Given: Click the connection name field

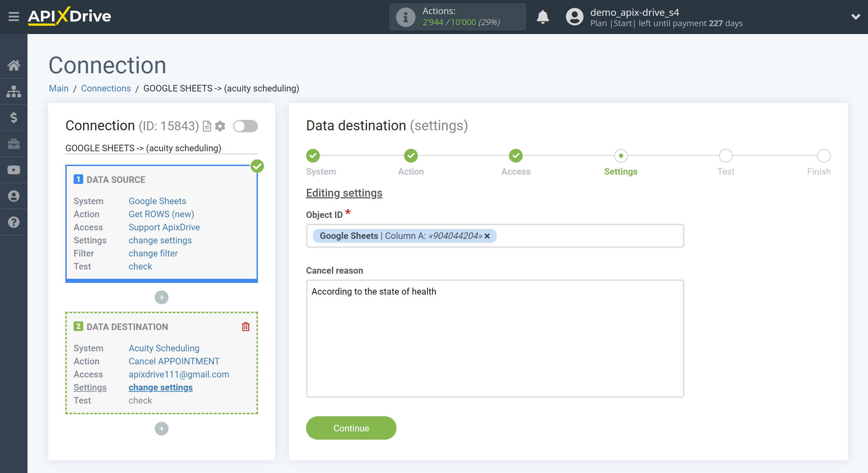Looking at the screenshot, I should tap(161, 148).
